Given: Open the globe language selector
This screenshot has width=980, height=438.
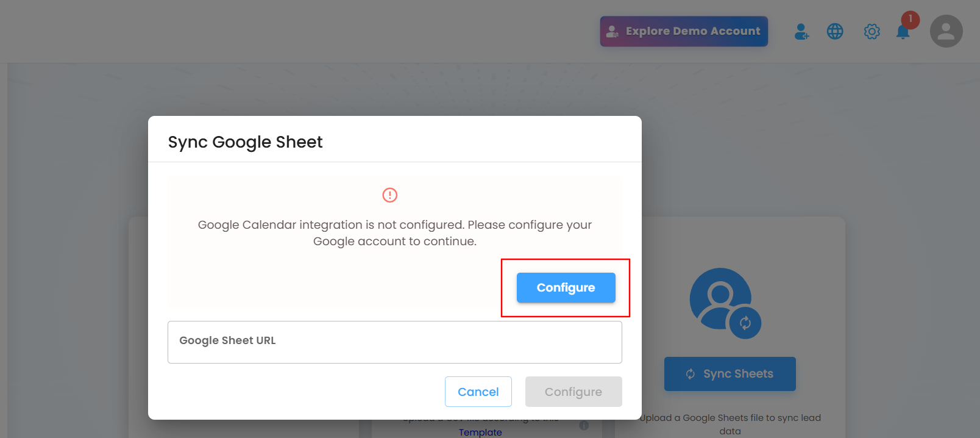Looking at the screenshot, I should click(835, 31).
